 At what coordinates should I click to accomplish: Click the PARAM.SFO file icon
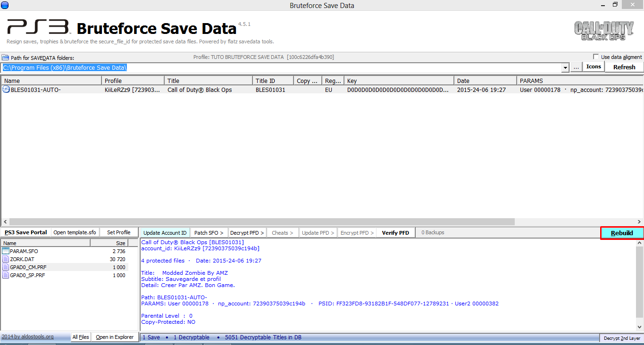coord(6,251)
